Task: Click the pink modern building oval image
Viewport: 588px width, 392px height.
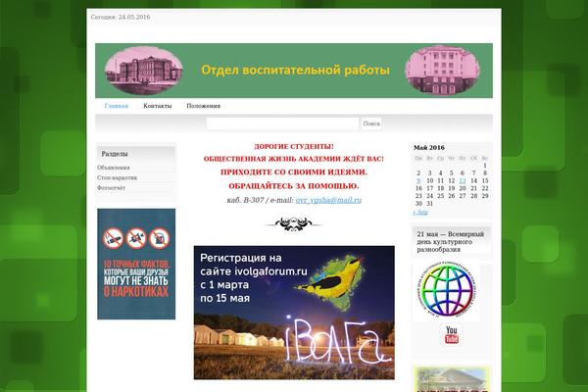Action: [443, 71]
